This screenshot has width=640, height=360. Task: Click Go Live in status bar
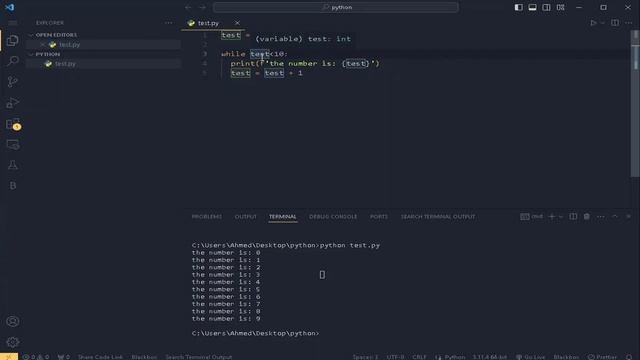coord(531,357)
